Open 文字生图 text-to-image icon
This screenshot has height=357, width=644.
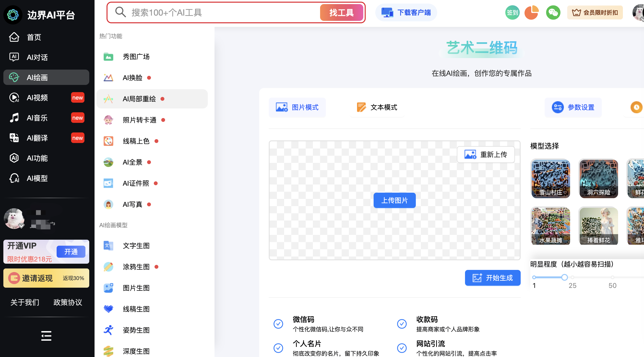pyautogui.click(x=108, y=246)
